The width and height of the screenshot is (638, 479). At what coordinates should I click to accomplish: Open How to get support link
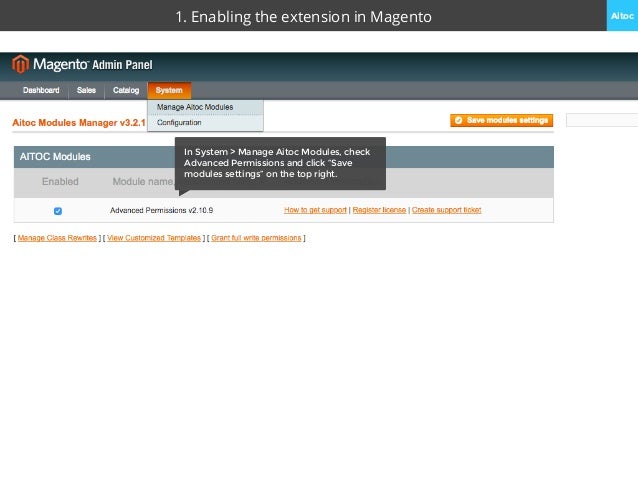click(315, 210)
